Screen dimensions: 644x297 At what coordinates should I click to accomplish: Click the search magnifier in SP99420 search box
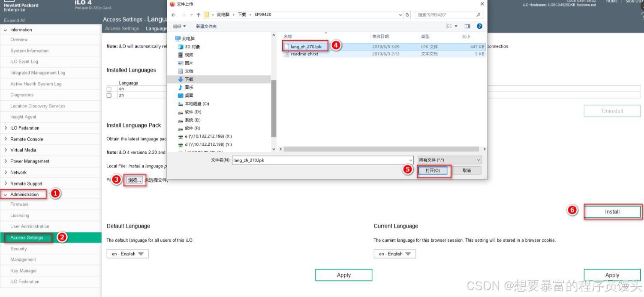point(479,15)
